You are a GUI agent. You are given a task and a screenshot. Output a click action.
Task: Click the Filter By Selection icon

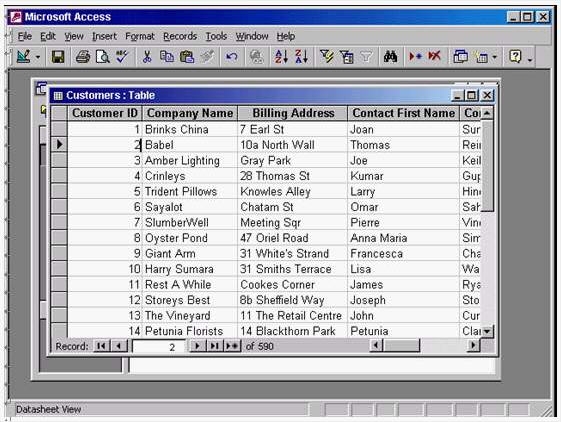point(327,57)
